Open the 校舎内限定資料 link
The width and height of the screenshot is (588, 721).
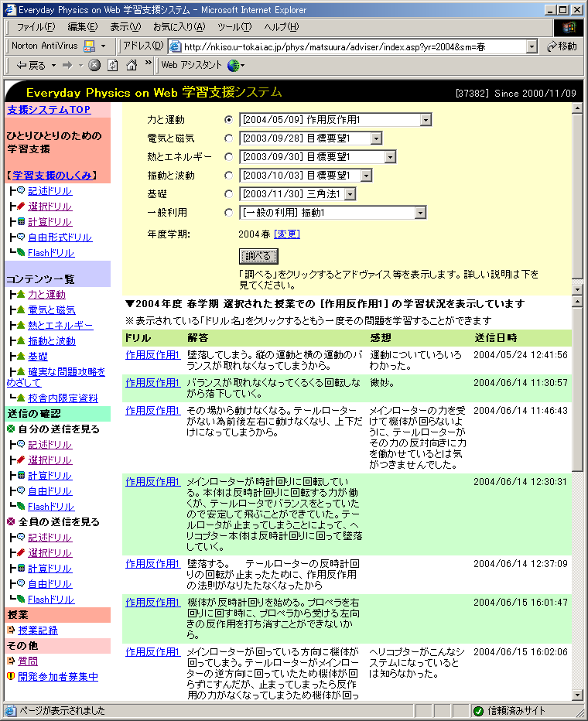pyautogui.click(x=63, y=398)
